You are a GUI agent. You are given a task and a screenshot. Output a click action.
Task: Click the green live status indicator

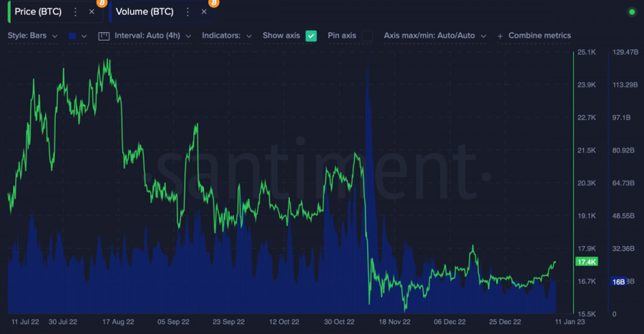(632, 12)
